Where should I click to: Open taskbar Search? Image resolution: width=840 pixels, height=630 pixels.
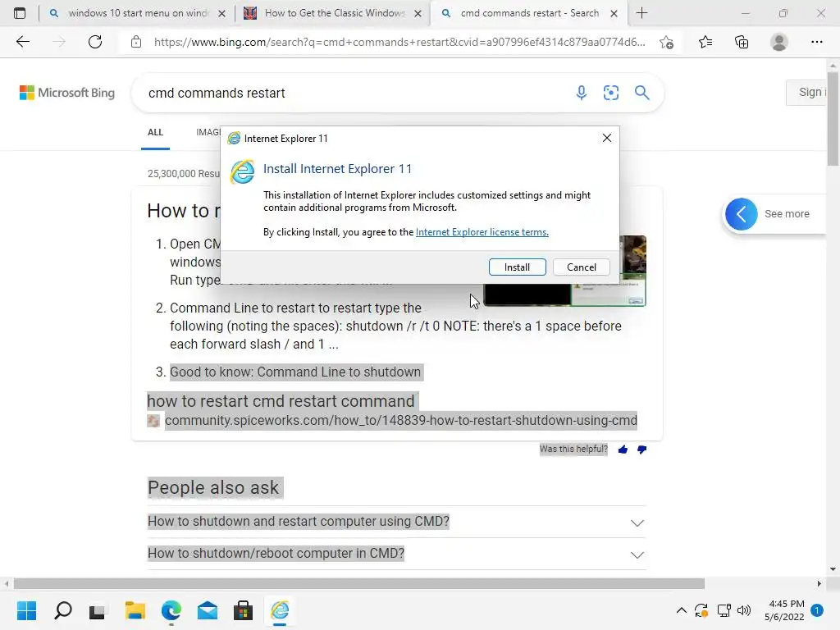point(63,610)
